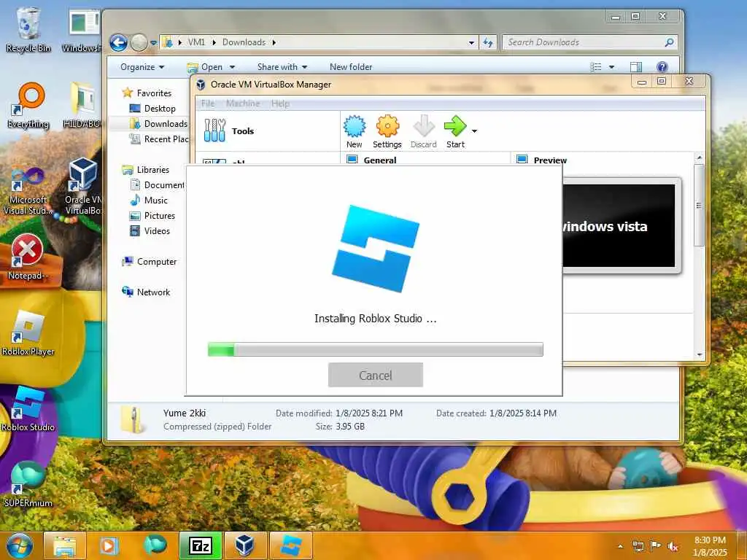
Task: Open the Roblox Player desktop shortcut
Action: pyautogui.click(x=28, y=333)
